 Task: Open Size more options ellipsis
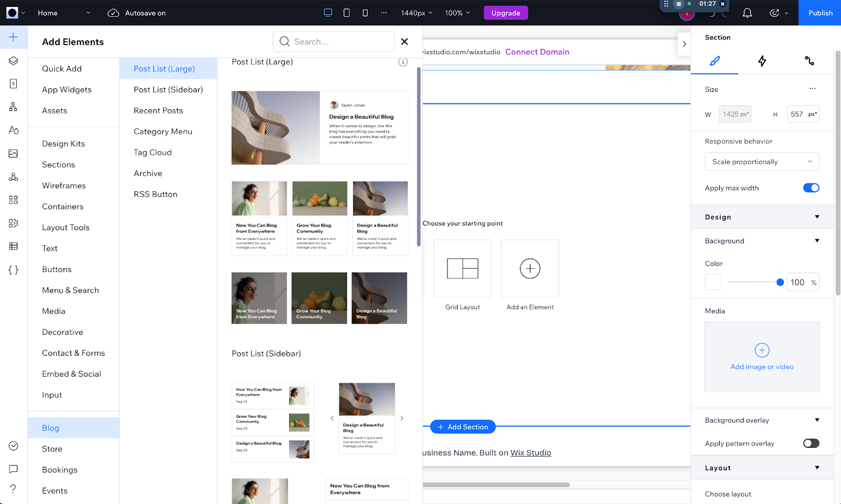click(x=812, y=89)
